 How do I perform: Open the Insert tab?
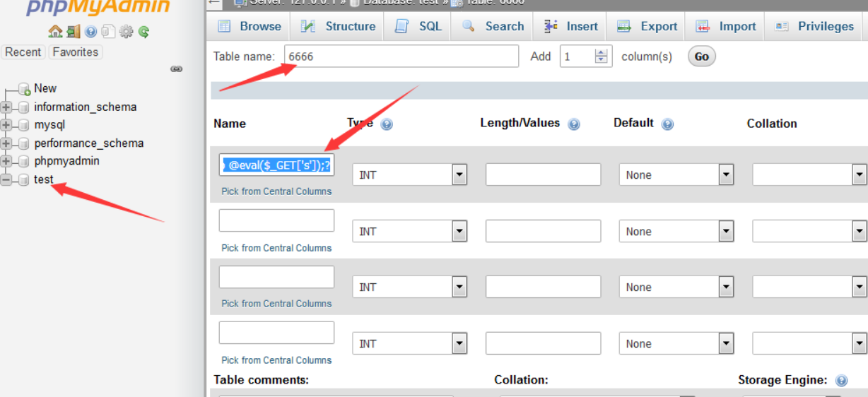click(571, 26)
